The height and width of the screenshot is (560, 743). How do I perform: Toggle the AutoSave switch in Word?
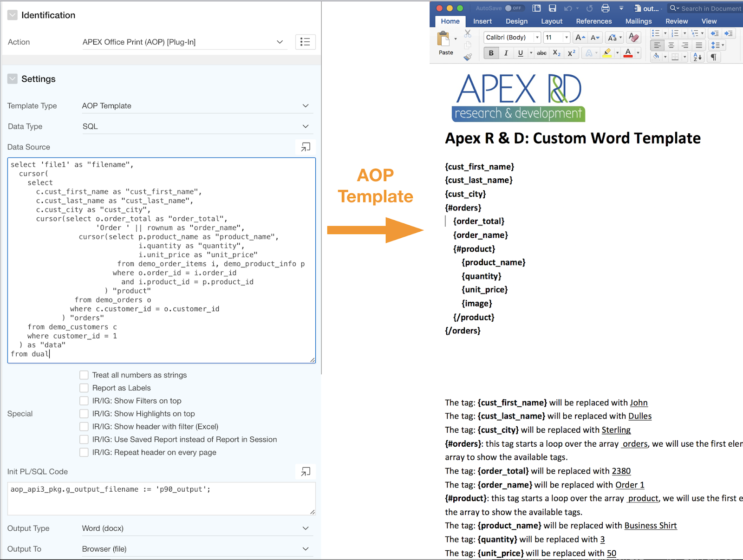click(x=514, y=8)
